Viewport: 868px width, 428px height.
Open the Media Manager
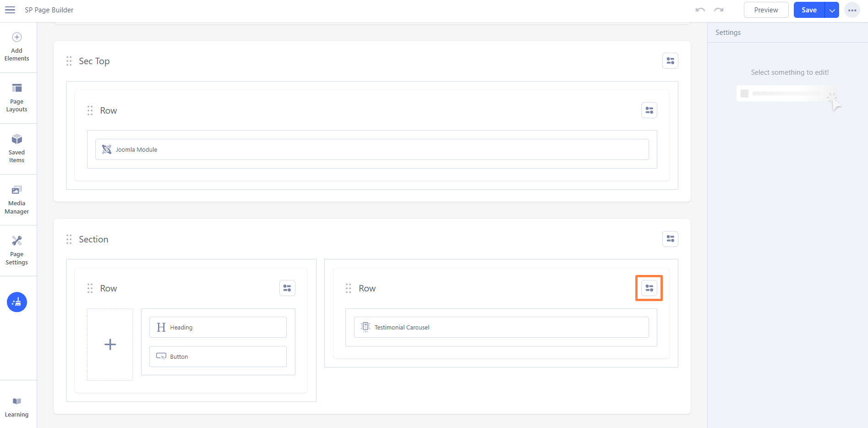click(x=17, y=199)
